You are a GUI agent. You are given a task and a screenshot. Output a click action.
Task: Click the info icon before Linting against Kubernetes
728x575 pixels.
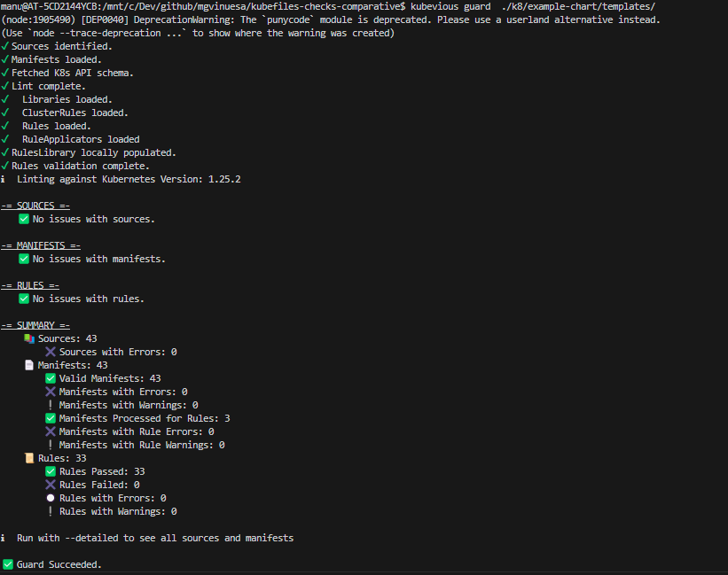tap(4, 179)
